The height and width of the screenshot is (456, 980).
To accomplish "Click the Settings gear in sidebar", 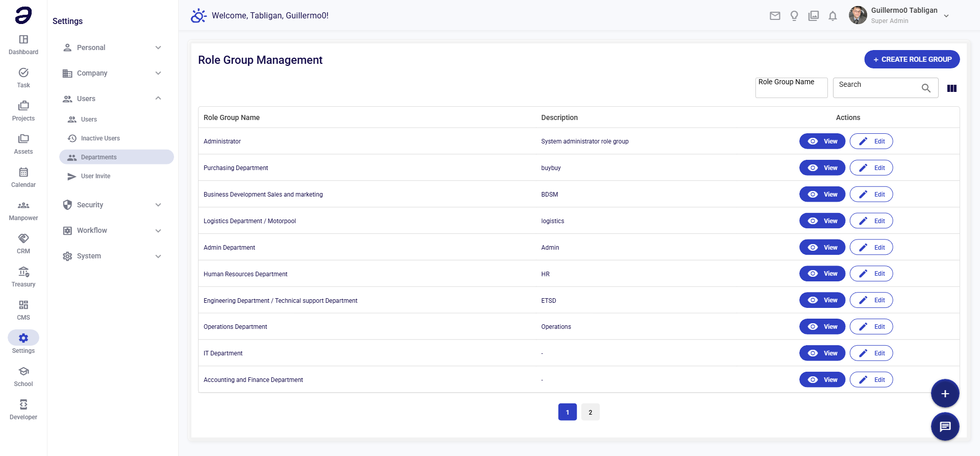I will [23, 338].
